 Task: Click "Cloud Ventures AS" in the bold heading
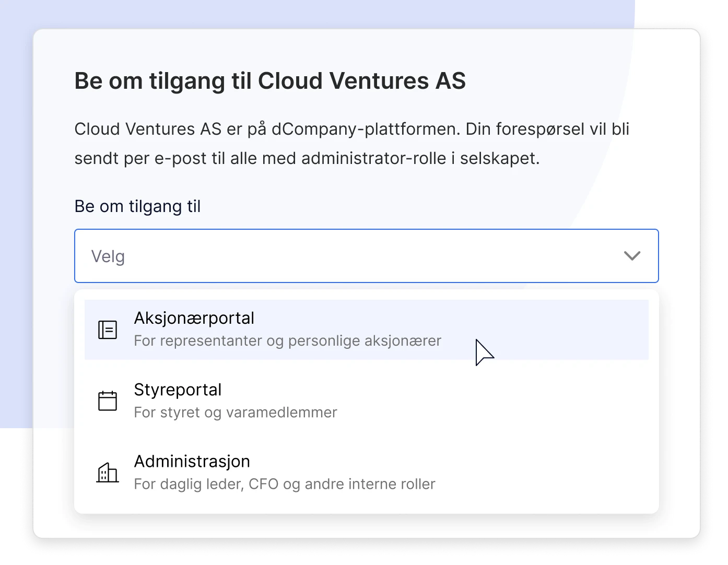tap(361, 81)
